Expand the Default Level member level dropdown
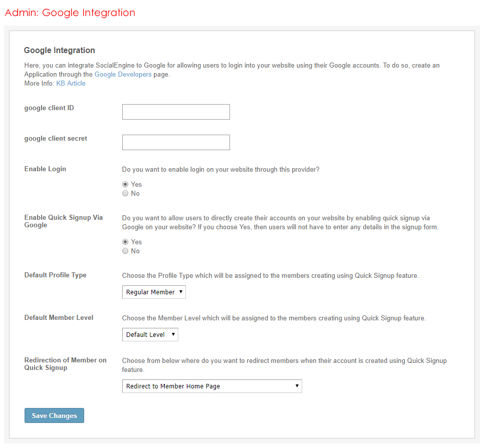 [x=150, y=334]
